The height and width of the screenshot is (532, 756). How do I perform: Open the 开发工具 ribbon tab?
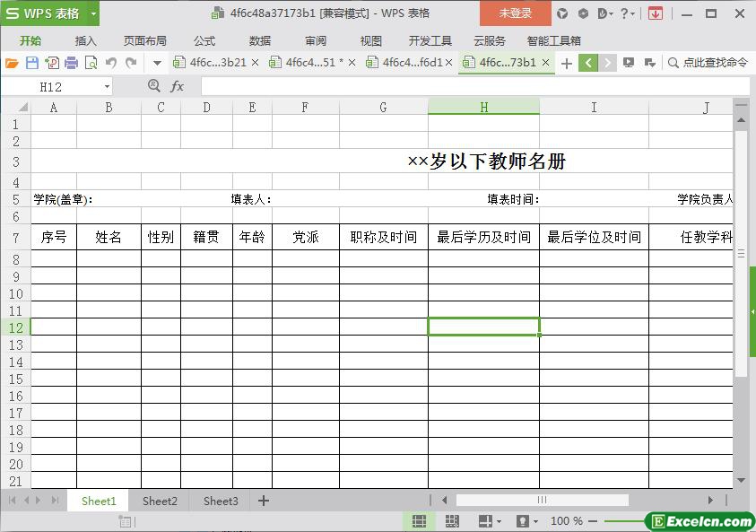pyautogui.click(x=430, y=41)
